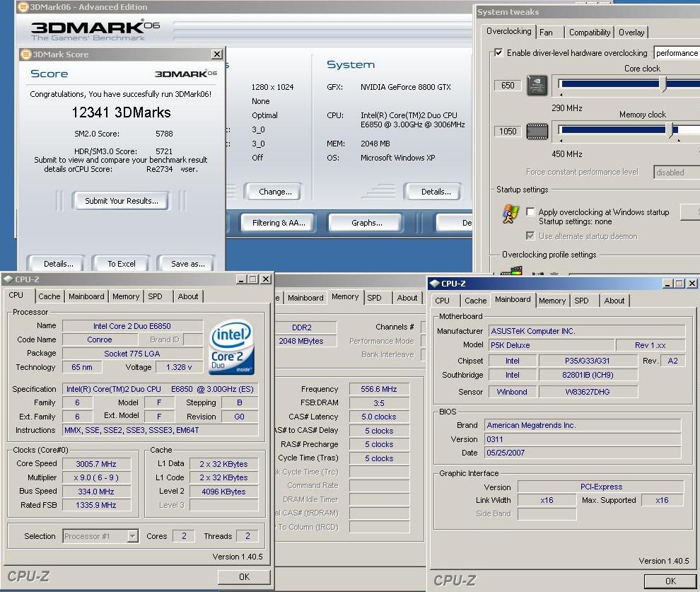700x592 pixels.
Task: Click Submit Your Results button
Action: (x=122, y=201)
